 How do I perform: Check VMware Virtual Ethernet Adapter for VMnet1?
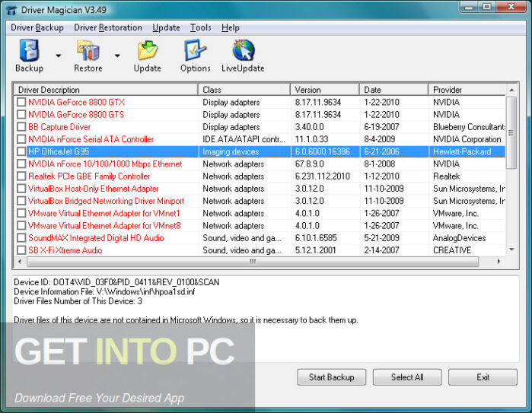pyautogui.click(x=21, y=213)
